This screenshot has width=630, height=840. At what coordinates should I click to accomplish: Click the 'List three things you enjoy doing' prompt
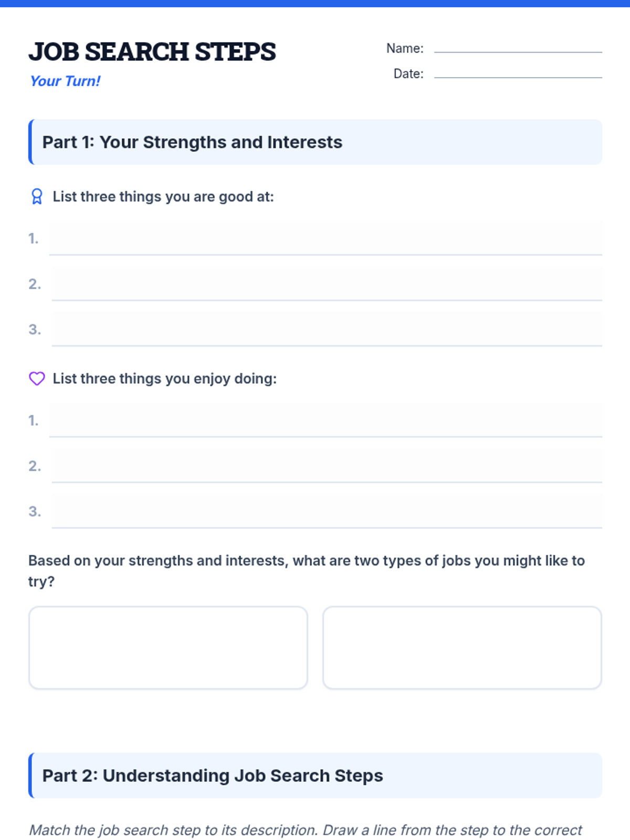(x=165, y=379)
